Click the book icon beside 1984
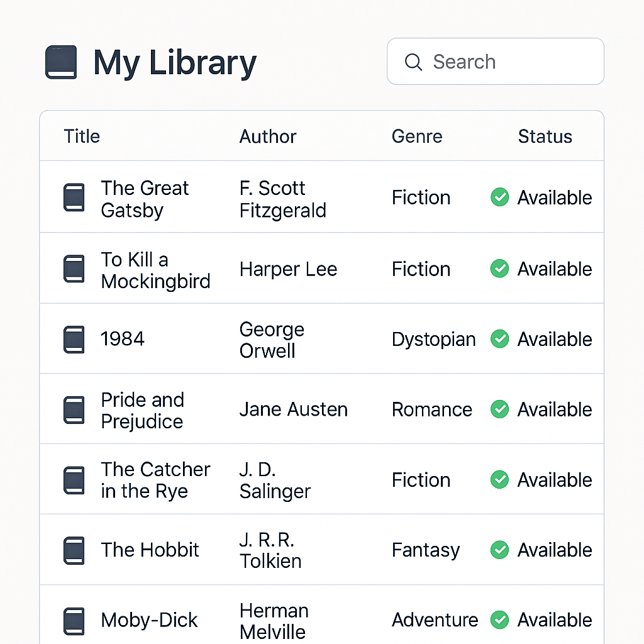Viewport: 644px width, 644px height. click(x=74, y=339)
